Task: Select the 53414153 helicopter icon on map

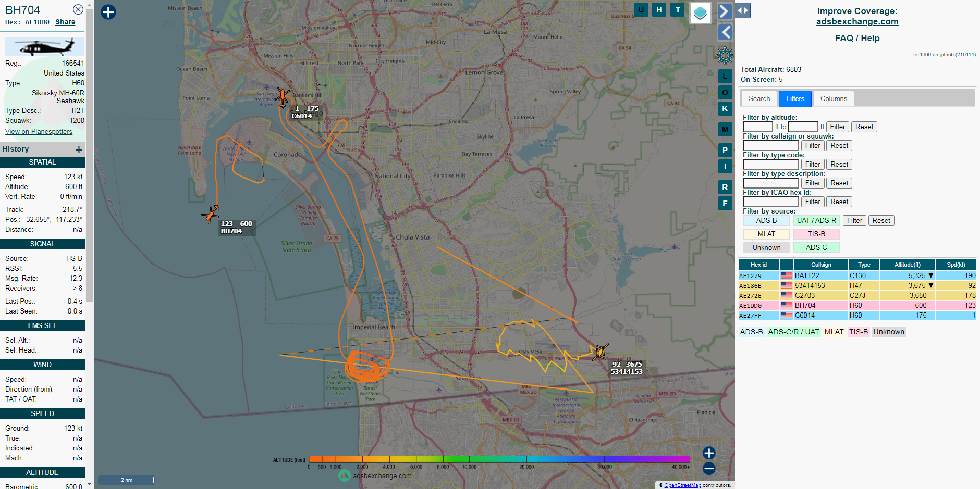Action: click(x=600, y=352)
